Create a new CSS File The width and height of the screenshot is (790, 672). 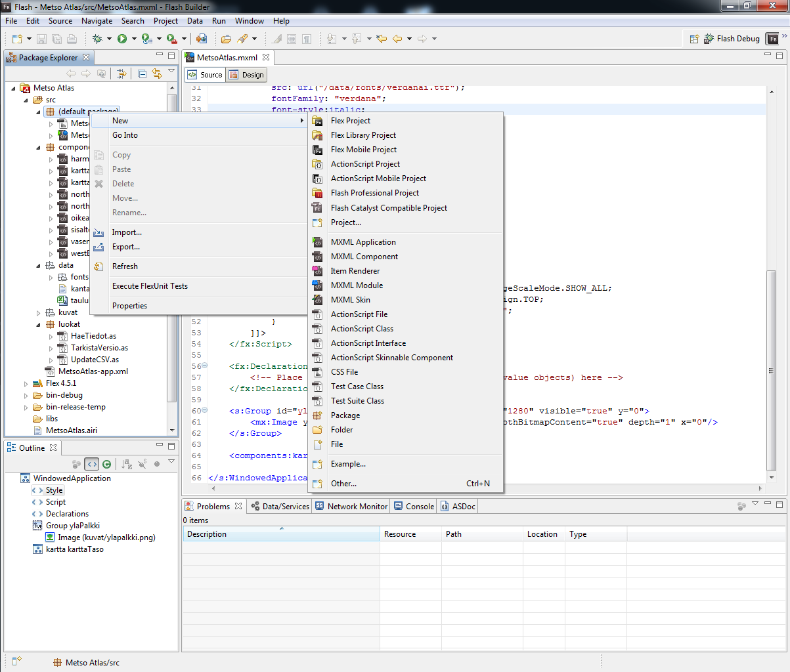click(405, 372)
